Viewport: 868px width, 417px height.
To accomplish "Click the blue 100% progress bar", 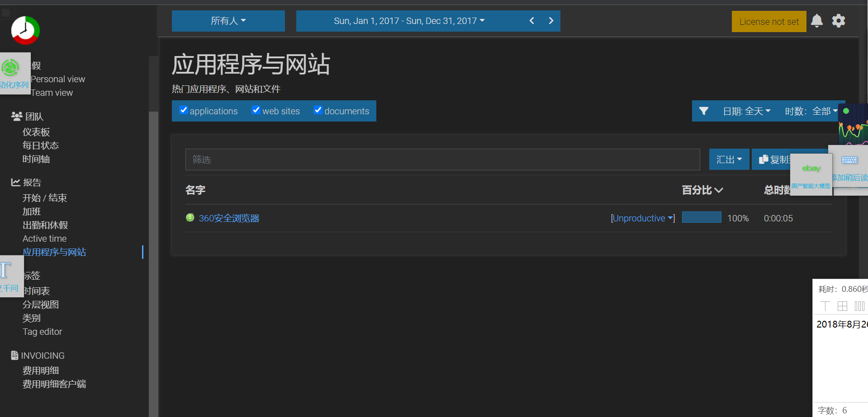I will pos(701,217).
